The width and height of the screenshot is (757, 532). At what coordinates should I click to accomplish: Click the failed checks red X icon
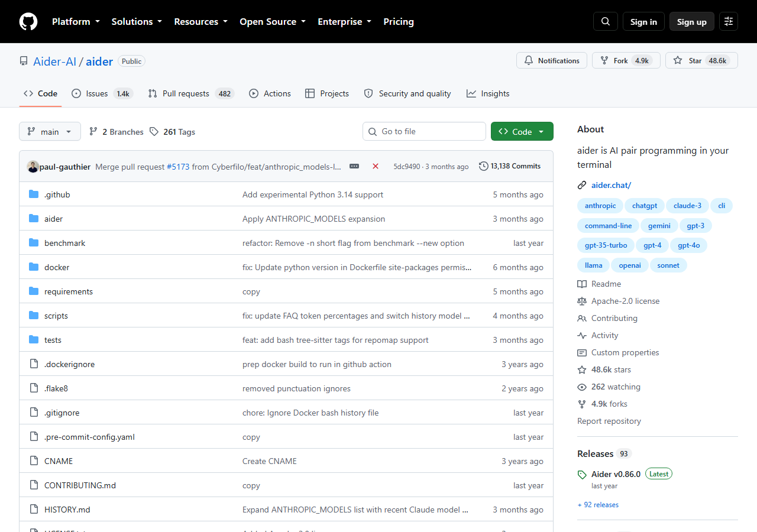tap(376, 167)
